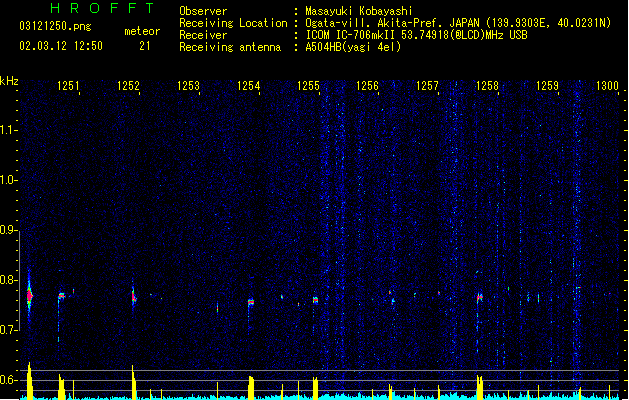Image resolution: width=629 pixels, height=400 pixels.
Task: Click the 0.8 kHz axis label
Action: tap(8, 280)
